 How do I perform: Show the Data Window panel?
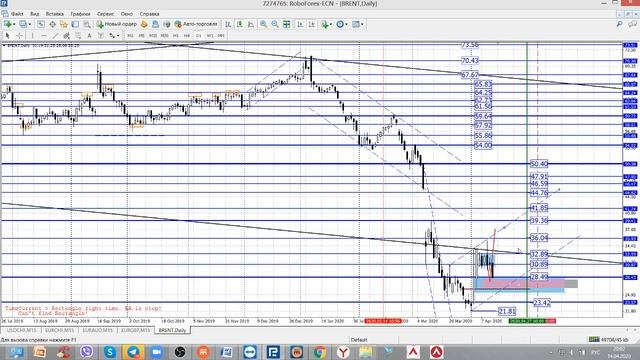coord(53,24)
